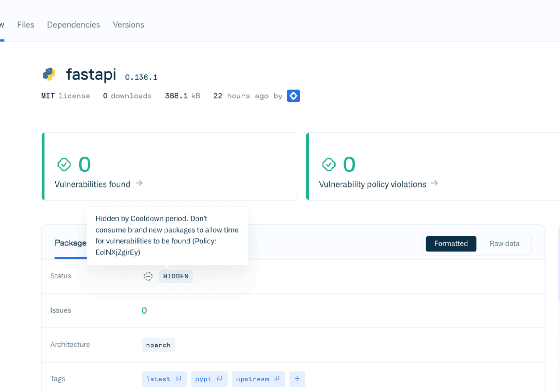Copy the latest tag
560x392 pixels.
(x=179, y=379)
